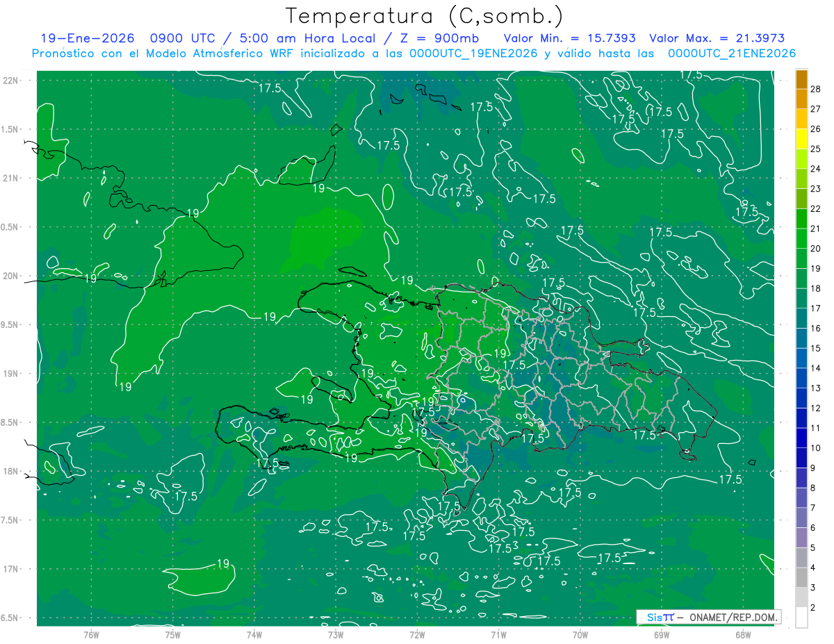
Task: Click the 72W longitude axis label
Action: click(417, 634)
